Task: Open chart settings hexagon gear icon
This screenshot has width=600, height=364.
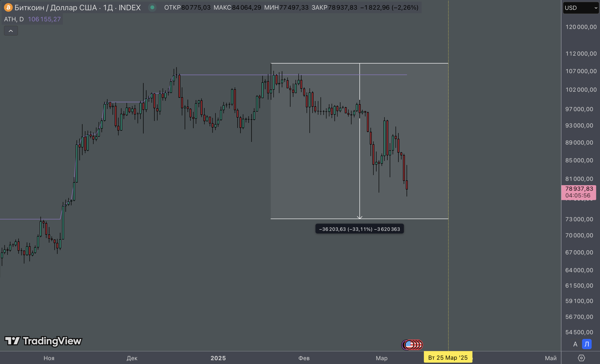Action: tap(581, 358)
